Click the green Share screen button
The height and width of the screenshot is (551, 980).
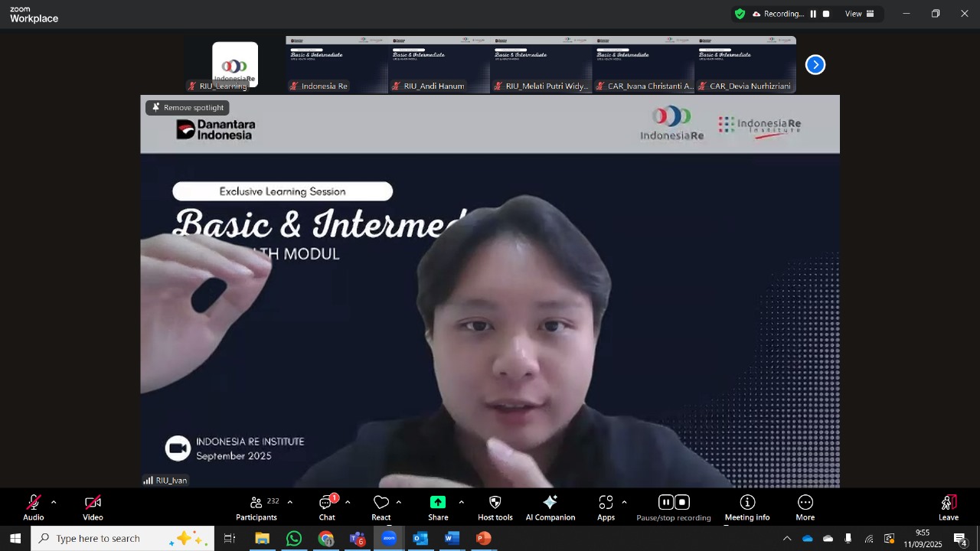point(438,503)
